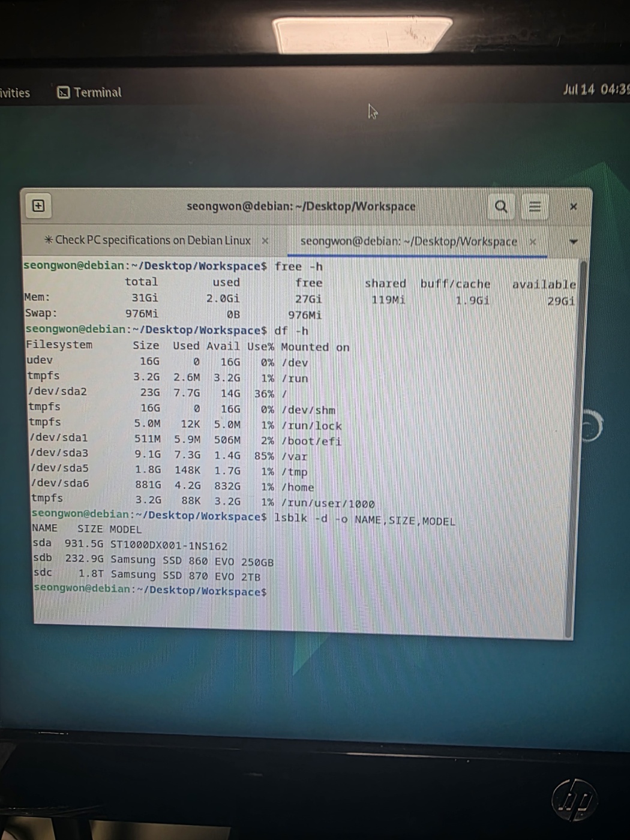Open the Terminal app menu in top bar
Image resolution: width=630 pixels, height=840 pixels.
tap(89, 92)
